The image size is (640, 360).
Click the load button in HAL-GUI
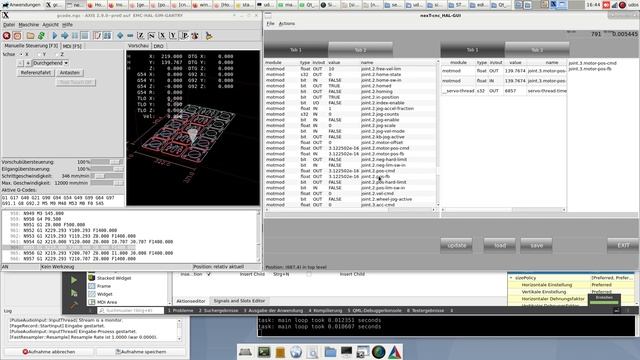500,245
